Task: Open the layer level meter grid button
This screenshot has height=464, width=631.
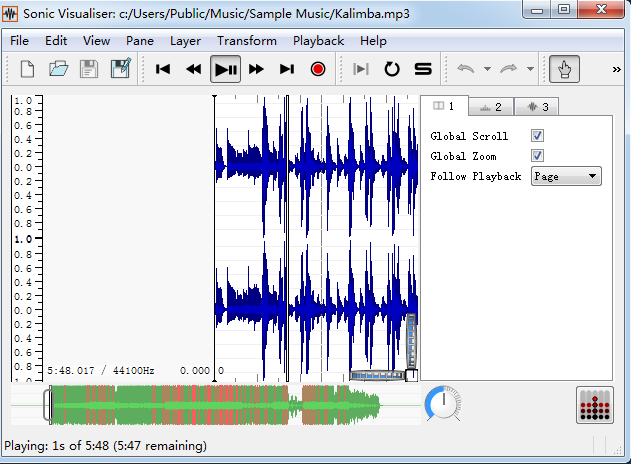Action: 595,405
